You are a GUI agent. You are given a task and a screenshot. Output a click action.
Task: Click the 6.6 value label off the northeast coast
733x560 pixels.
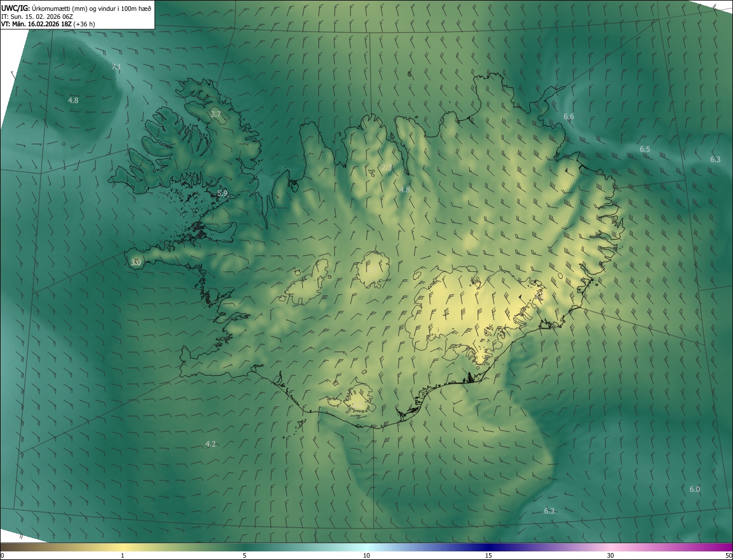(569, 116)
